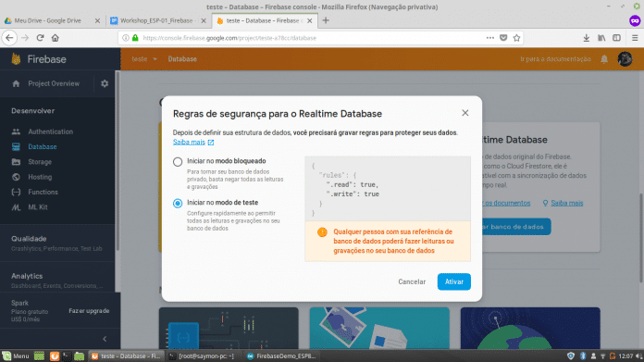This screenshot has height=362, width=644.
Task: Select Iniciar no modo de teste radio
Action: coord(178,203)
